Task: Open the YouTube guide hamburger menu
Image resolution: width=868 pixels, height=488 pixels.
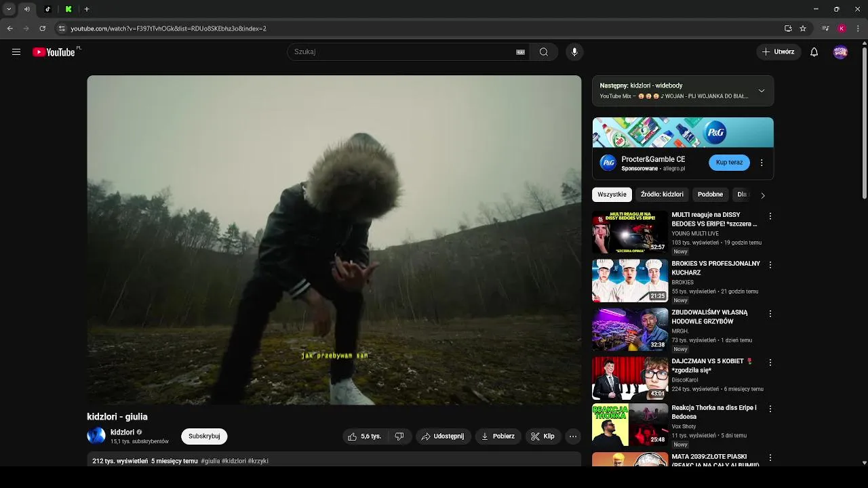Action: click(16, 52)
